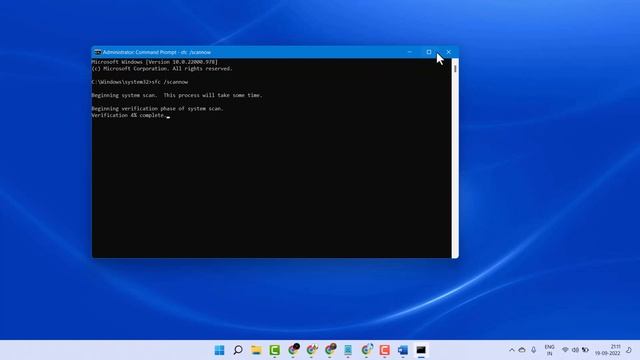This screenshot has width=640, height=360.
Task: Open File Explorer from the taskbar
Action: pyautogui.click(x=256, y=350)
